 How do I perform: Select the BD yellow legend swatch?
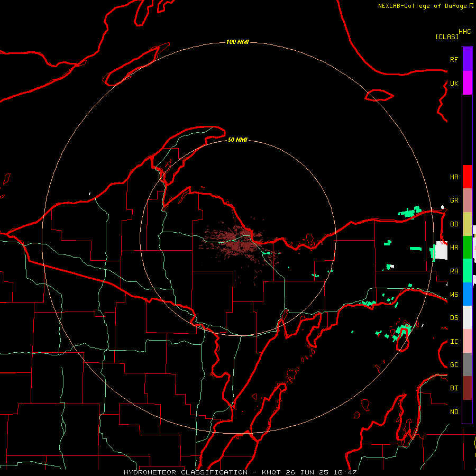(x=467, y=224)
